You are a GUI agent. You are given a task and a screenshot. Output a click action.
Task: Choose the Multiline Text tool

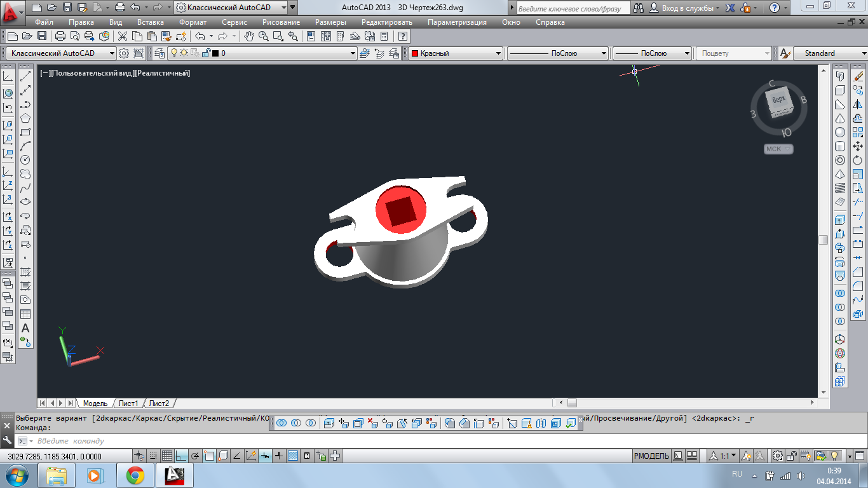click(25, 328)
